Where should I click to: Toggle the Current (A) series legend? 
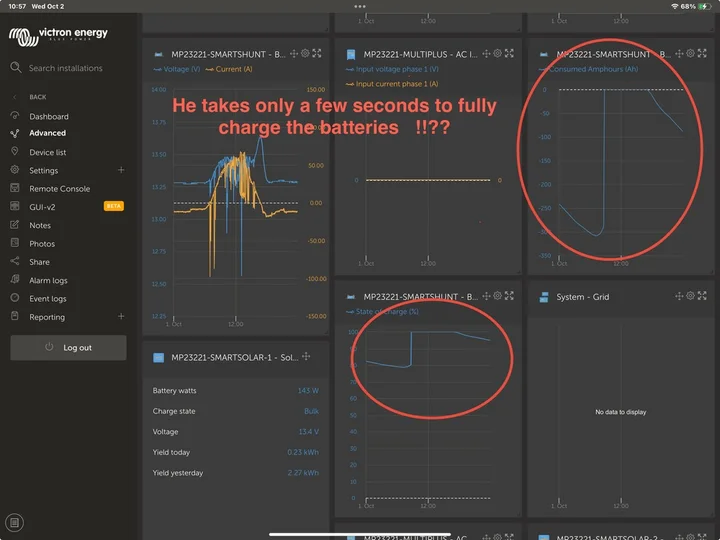pos(229,69)
